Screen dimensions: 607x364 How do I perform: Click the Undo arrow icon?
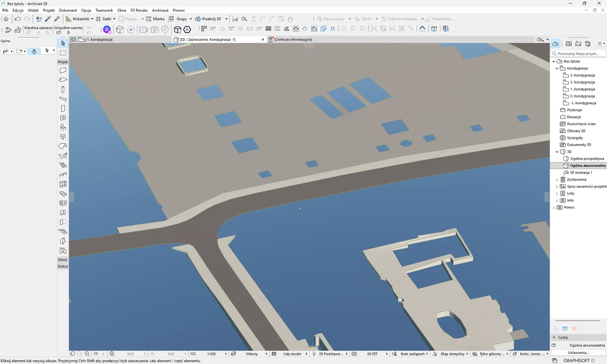click(17, 19)
